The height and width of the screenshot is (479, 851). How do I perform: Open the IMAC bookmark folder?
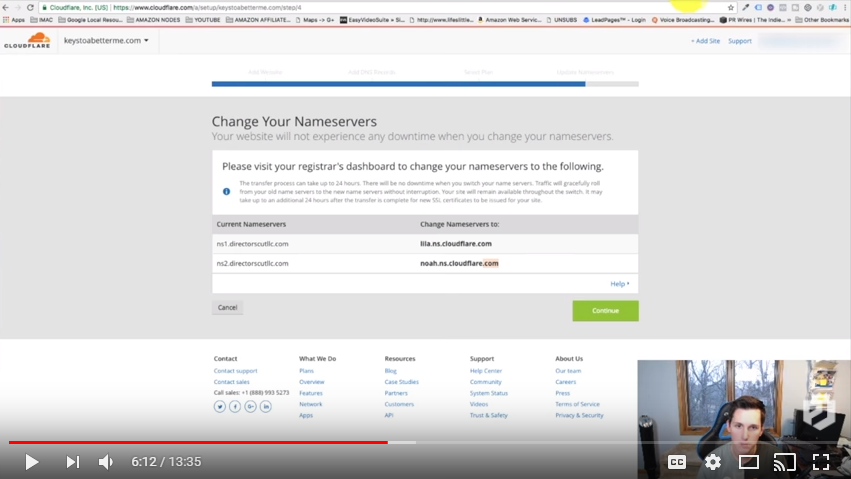(42, 20)
